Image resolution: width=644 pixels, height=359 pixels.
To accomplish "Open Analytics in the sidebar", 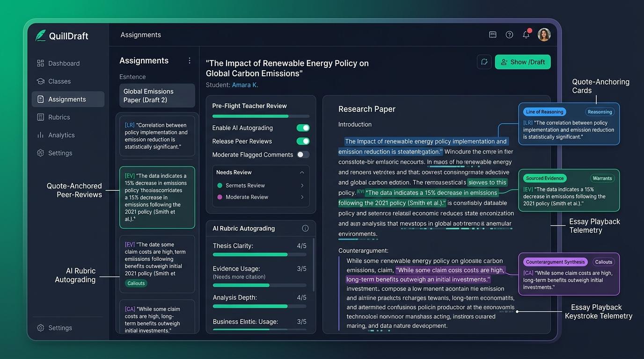I will (56, 135).
